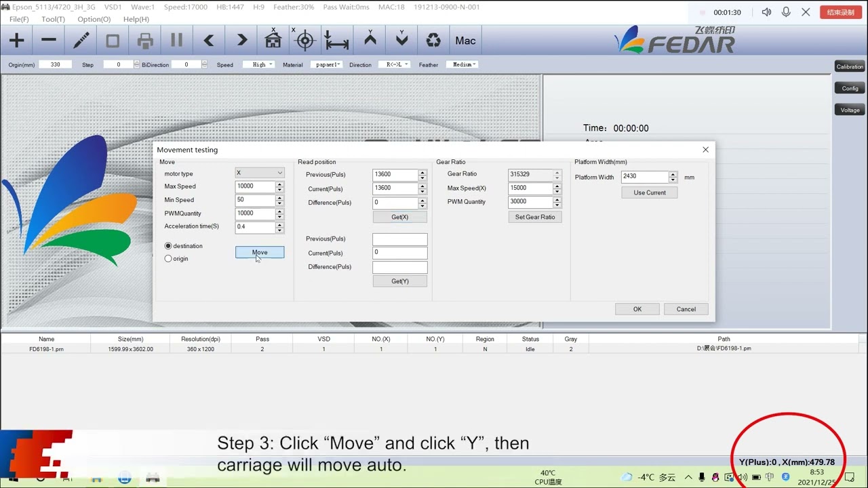Viewport: 868px width, 488px height.
Task: Click the minus remove job toolbar icon
Action: 49,41
